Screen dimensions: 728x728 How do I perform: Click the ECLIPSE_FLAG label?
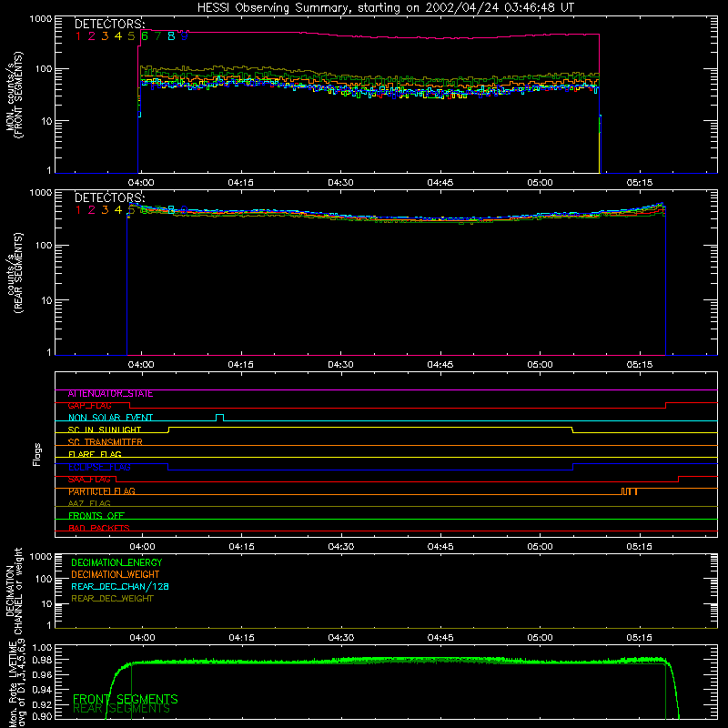(x=99, y=467)
